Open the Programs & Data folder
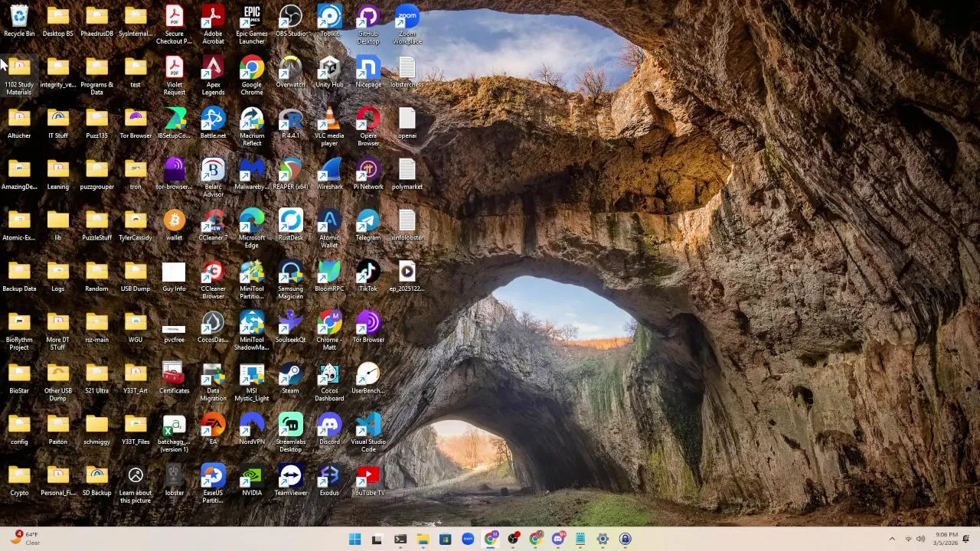The height and width of the screenshot is (551, 980). coord(96,76)
